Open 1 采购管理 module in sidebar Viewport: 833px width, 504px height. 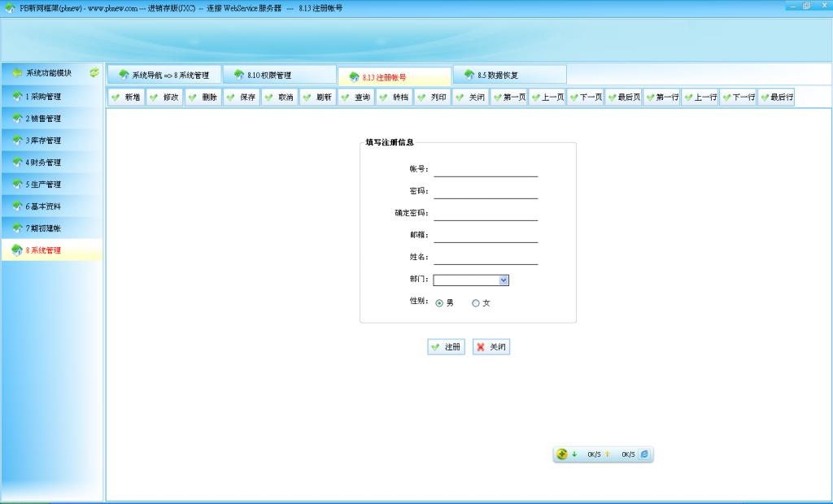51,97
